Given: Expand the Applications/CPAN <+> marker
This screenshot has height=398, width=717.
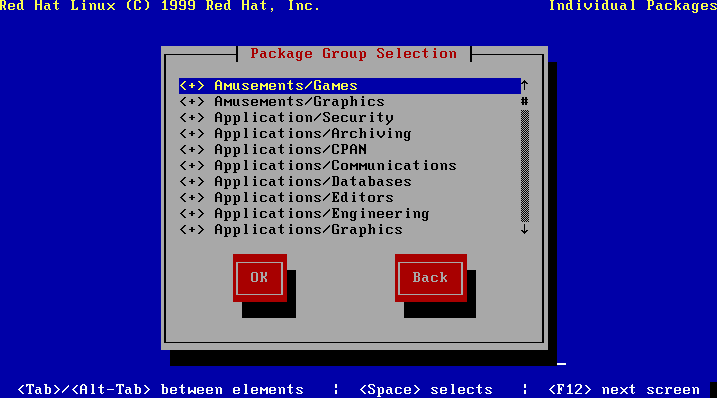Looking at the screenshot, I should [192, 150].
